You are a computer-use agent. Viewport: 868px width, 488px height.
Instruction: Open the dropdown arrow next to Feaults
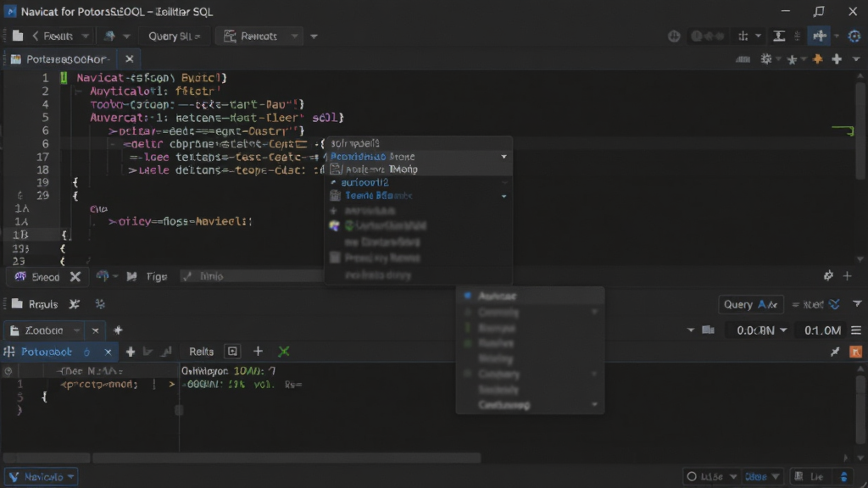[85, 36]
